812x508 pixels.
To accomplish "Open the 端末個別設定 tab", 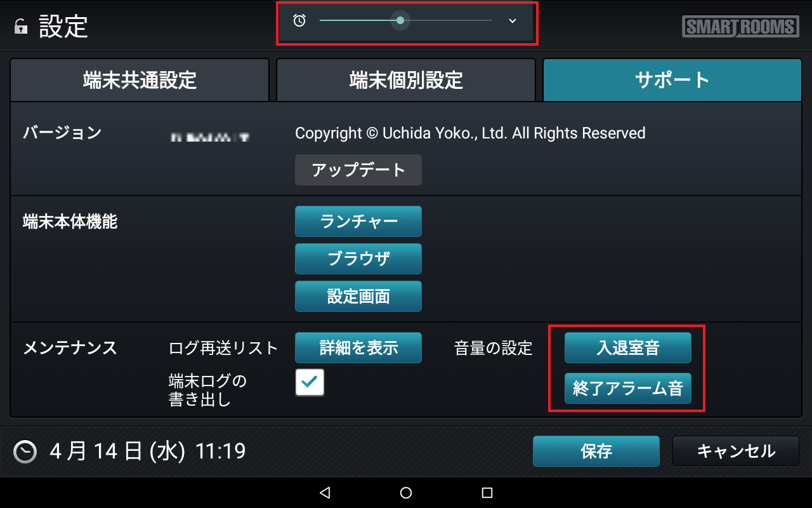I will click(x=406, y=80).
